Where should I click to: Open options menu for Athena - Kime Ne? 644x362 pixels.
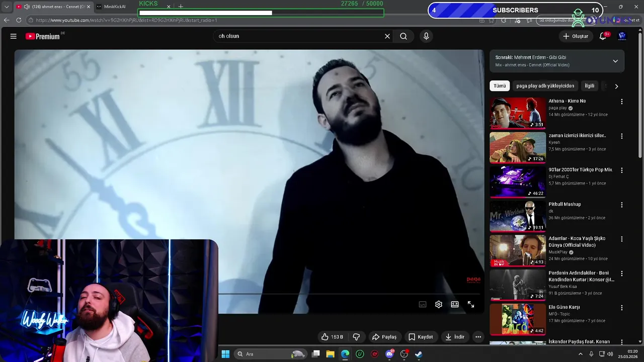click(x=621, y=102)
